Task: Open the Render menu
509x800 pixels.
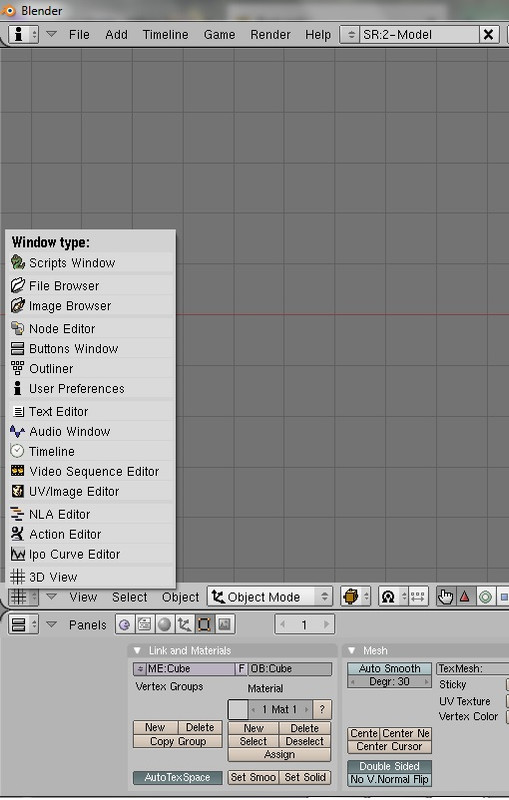Action: tap(270, 35)
